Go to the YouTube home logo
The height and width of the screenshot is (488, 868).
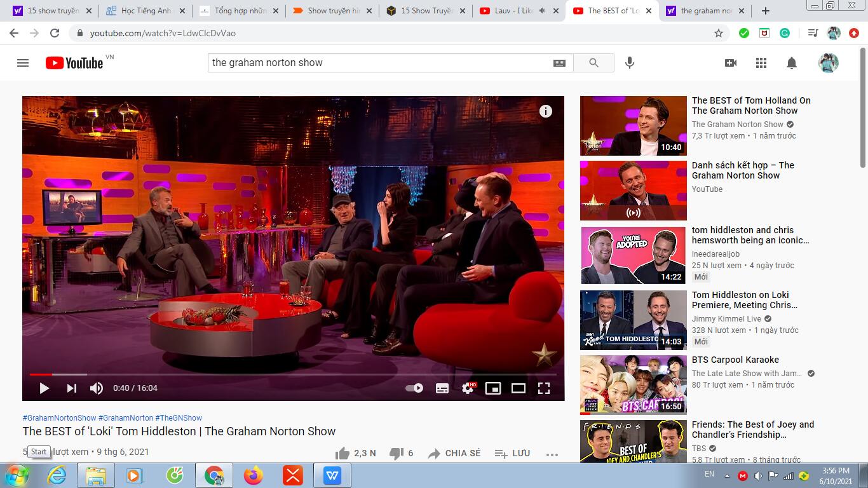click(74, 63)
